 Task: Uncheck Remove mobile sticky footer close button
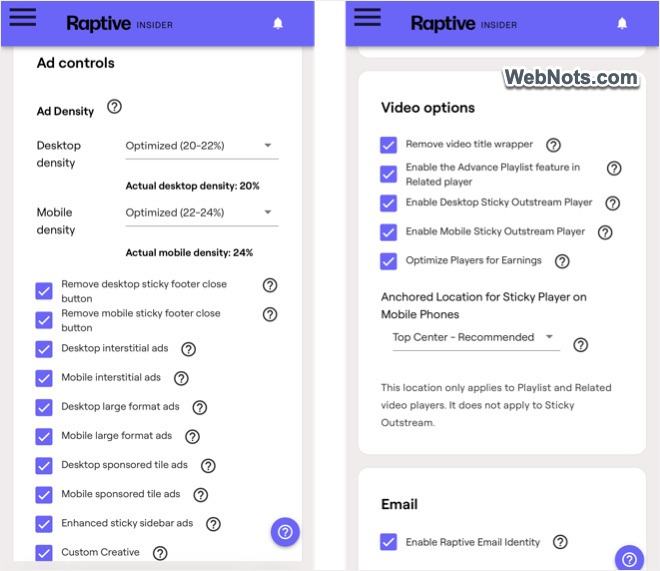pos(44,320)
